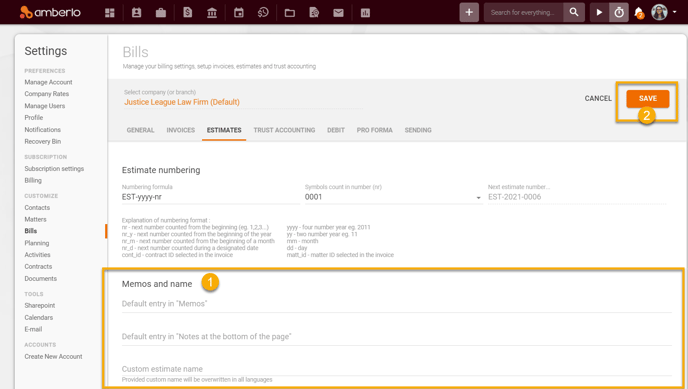Image resolution: width=688 pixels, height=389 pixels.
Task: Click Create New Account
Action: click(54, 357)
